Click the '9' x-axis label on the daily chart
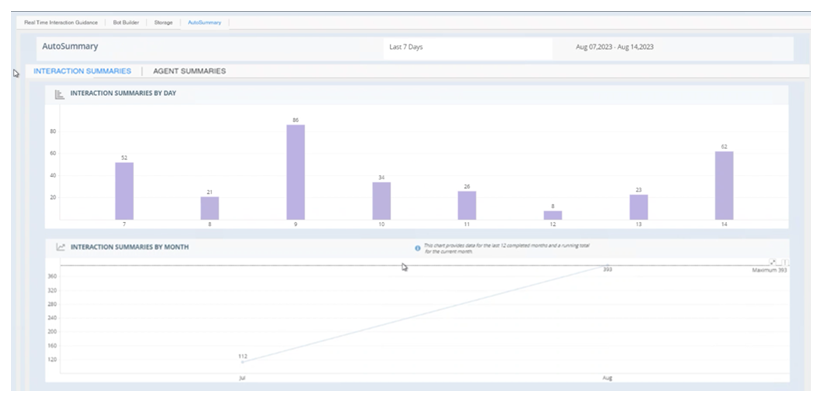The image size is (823, 403). point(296,224)
